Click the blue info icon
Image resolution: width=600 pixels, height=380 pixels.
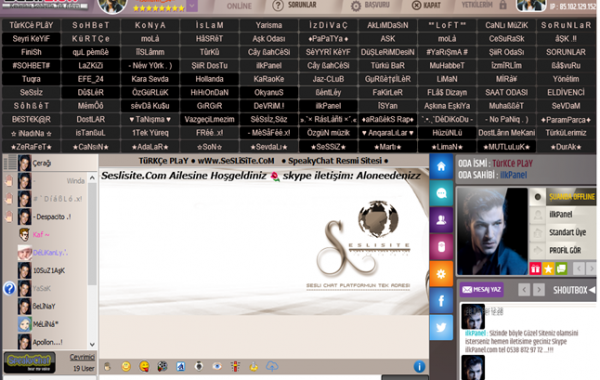(x=419, y=367)
